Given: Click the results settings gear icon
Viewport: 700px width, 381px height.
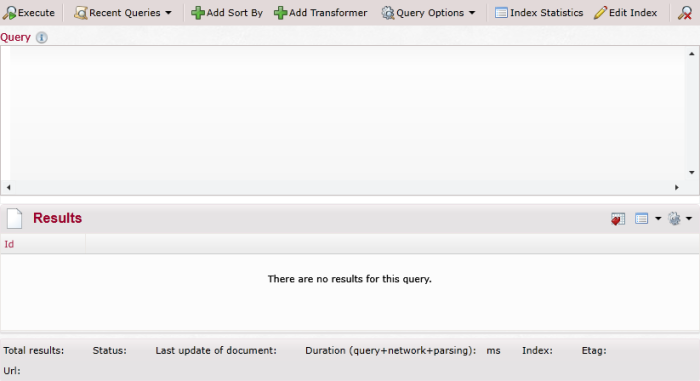Looking at the screenshot, I should pos(674,218).
